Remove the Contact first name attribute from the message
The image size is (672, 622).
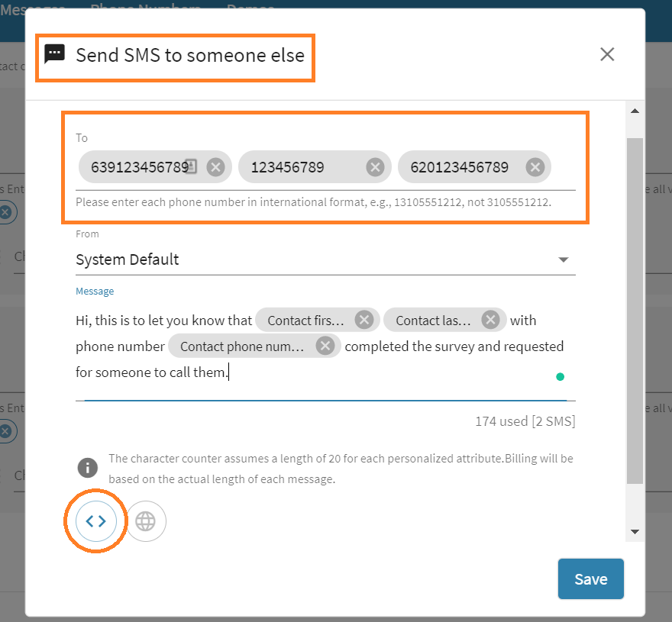point(364,320)
